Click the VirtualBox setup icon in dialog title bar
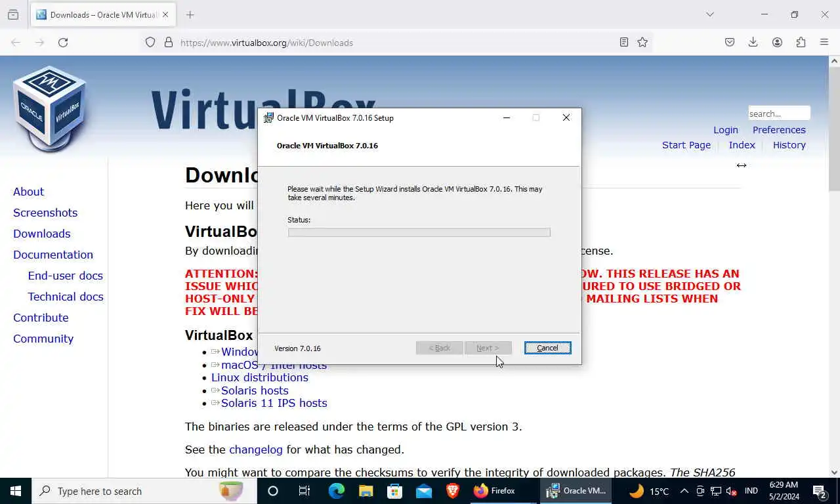The height and width of the screenshot is (504, 840). pos(268,118)
